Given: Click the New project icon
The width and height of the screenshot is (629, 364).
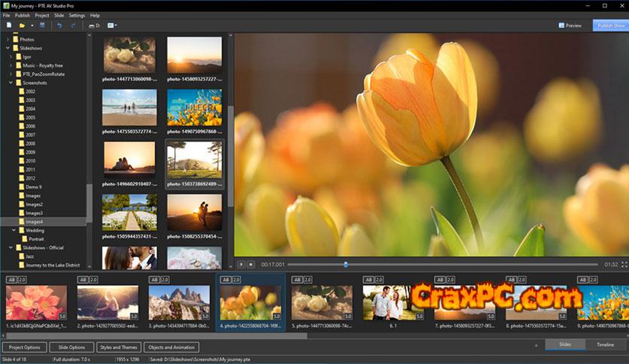Looking at the screenshot, I should click(x=9, y=26).
